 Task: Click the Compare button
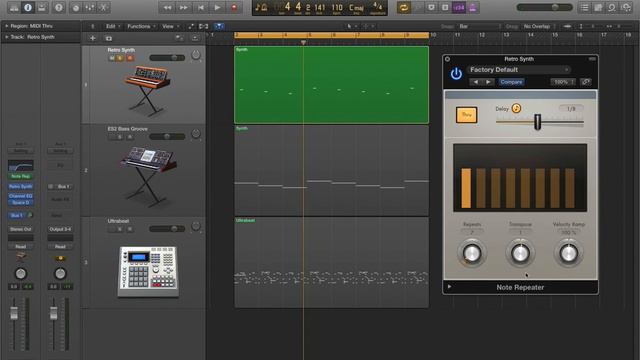tap(511, 82)
